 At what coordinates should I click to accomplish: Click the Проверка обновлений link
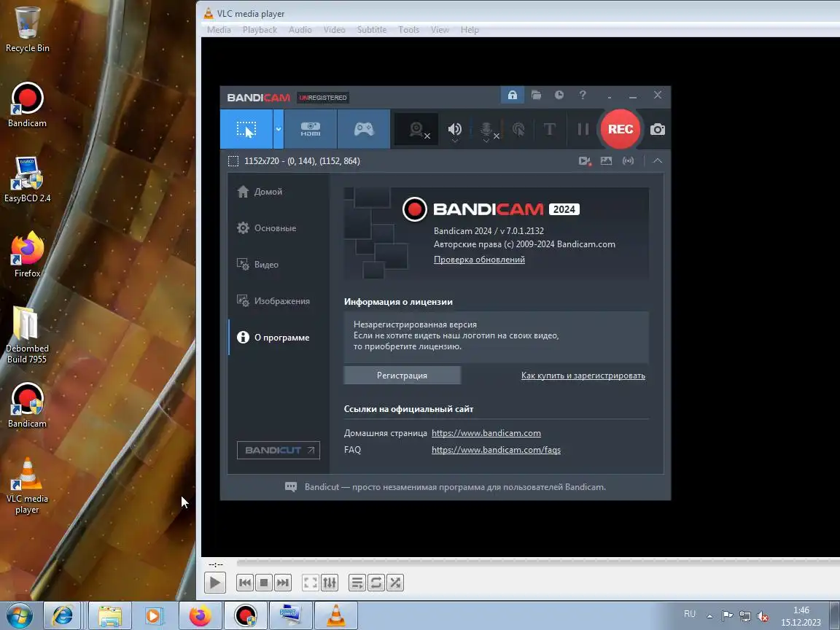coord(479,260)
